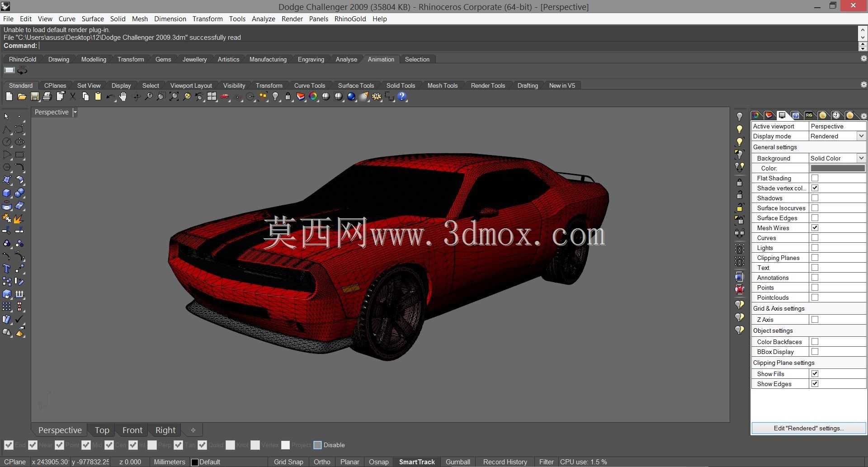
Task: Click Record History in status bar
Action: (x=505, y=462)
